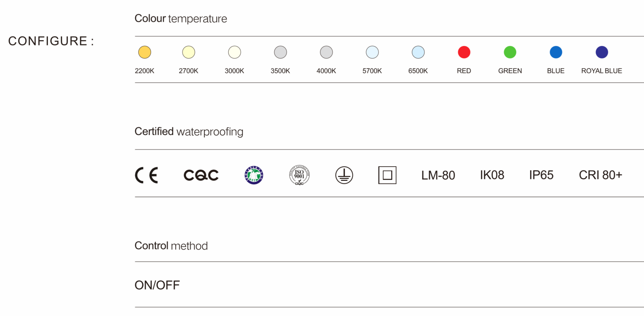Viewport: 644px width, 316px height.
Task: Select the 4000K grey swatch
Action: [x=326, y=52]
